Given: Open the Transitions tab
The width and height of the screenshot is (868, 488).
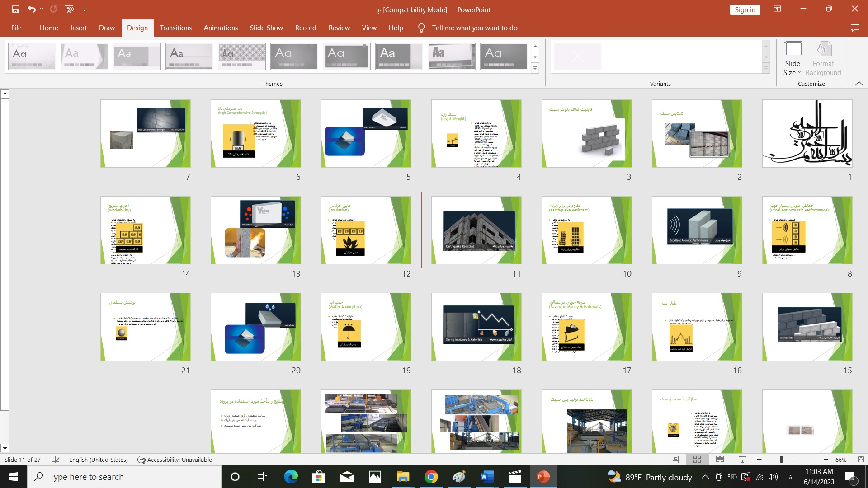Looking at the screenshot, I should click(x=175, y=28).
